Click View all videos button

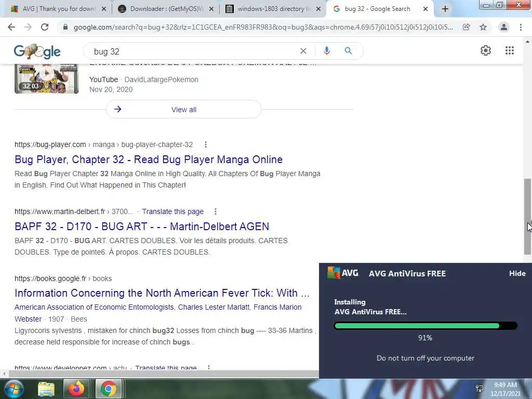click(183, 109)
